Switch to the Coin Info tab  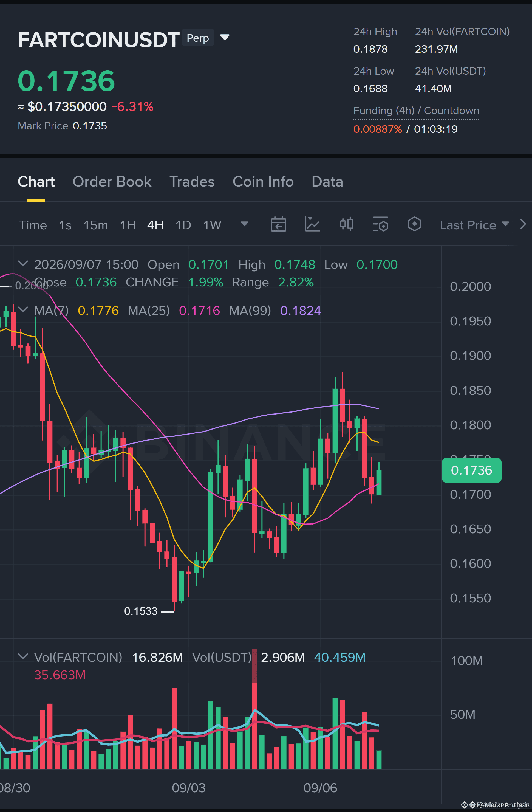pyautogui.click(x=263, y=182)
